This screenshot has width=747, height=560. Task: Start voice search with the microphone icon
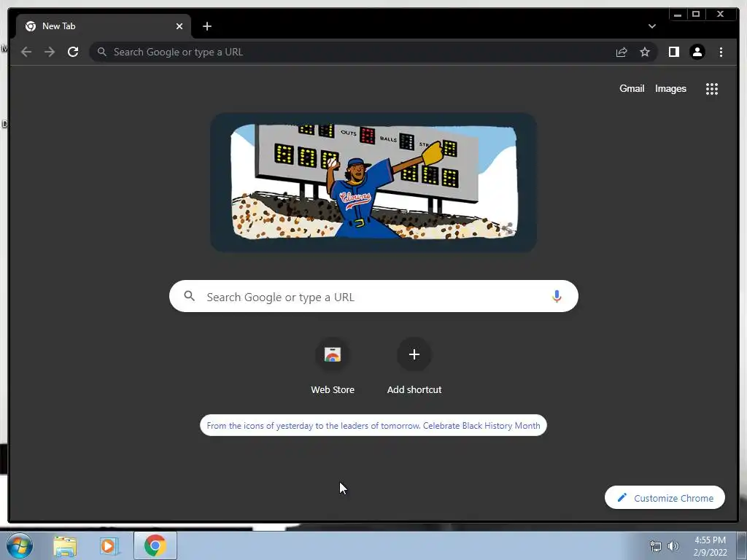[557, 296]
